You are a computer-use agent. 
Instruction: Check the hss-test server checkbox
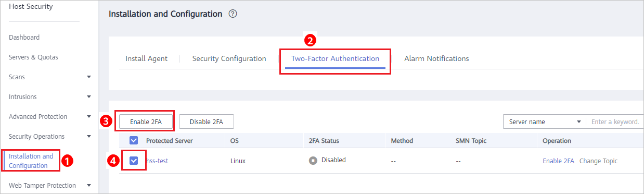(134, 161)
